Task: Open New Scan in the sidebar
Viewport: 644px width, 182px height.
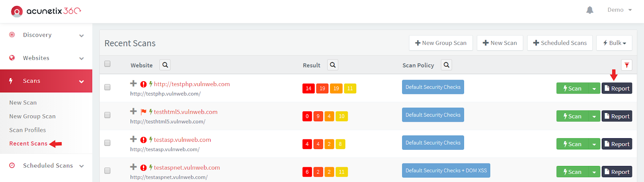Action: [x=23, y=102]
